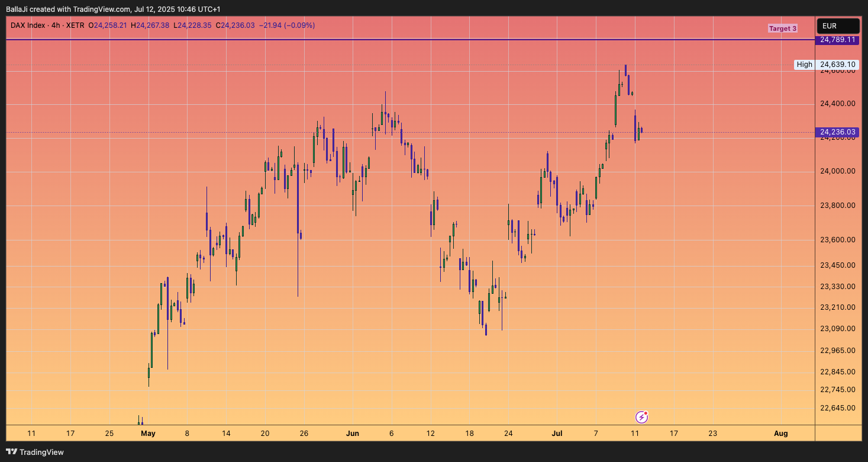Click the high value H24,267.38
Image resolution: width=868 pixels, height=462 pixels.
[x=150, y=25]
